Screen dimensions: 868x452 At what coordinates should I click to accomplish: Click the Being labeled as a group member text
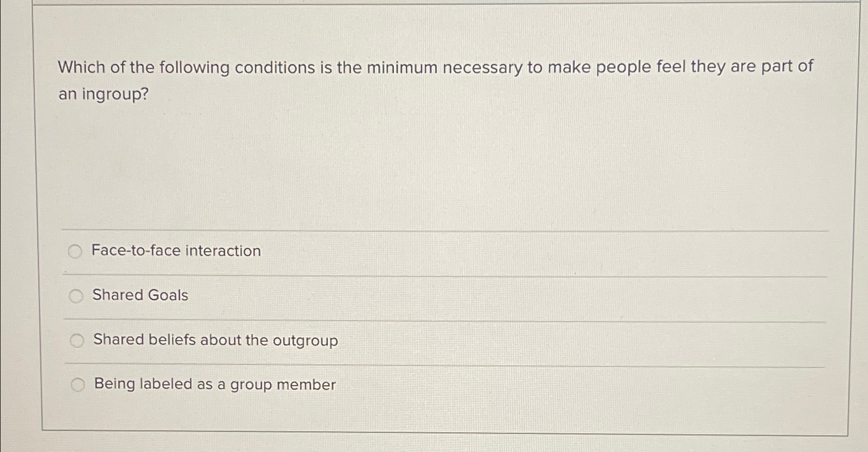pos(214,385)
